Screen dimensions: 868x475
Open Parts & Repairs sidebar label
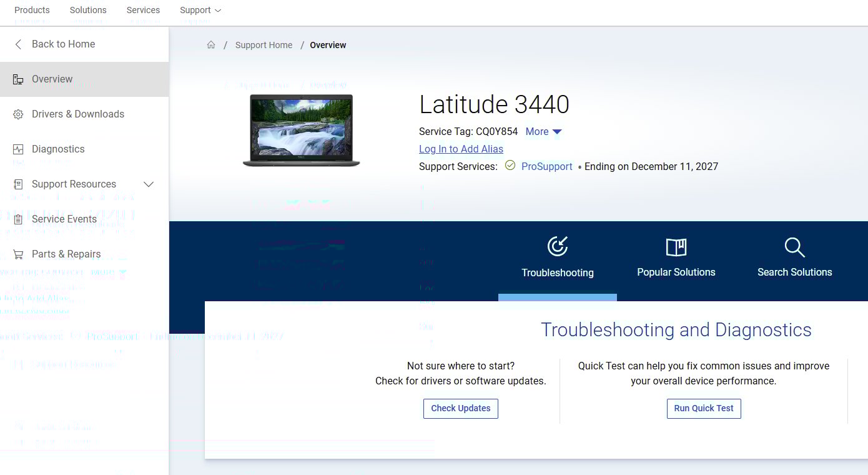click(66, 254)
